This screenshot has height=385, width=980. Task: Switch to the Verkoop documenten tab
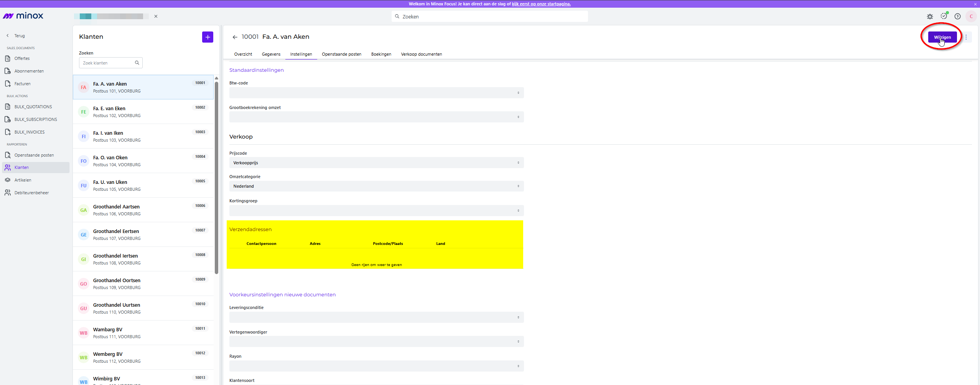coord(422,54)
